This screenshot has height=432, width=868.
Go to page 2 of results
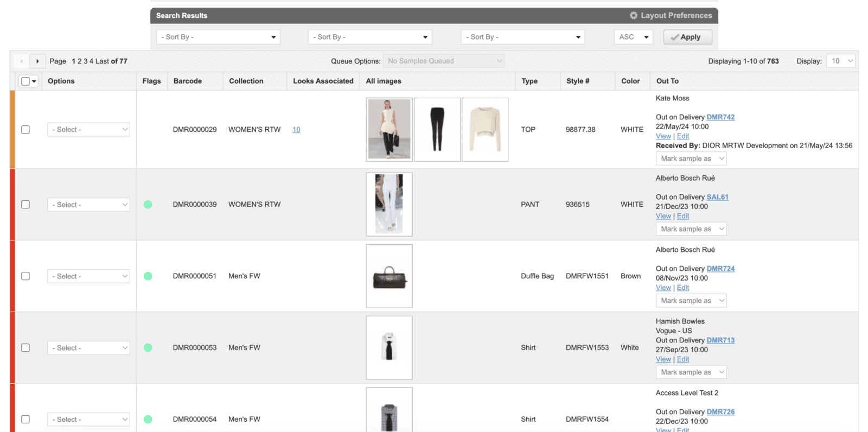[x=79, y=61]
